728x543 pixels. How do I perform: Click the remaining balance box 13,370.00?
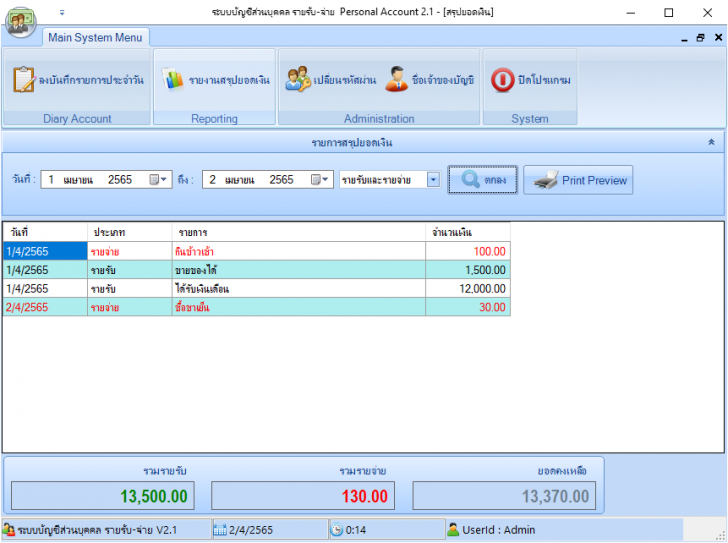click(504, 496)
